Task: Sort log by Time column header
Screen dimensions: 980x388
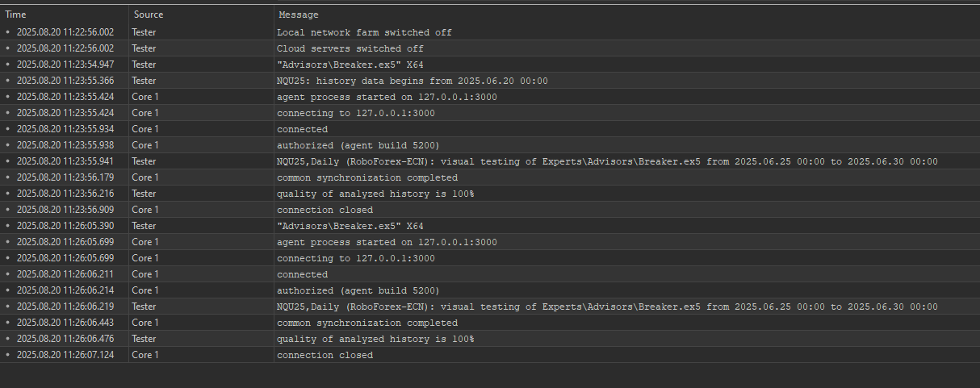Action: pyautogui.click(x=64, y=15)
